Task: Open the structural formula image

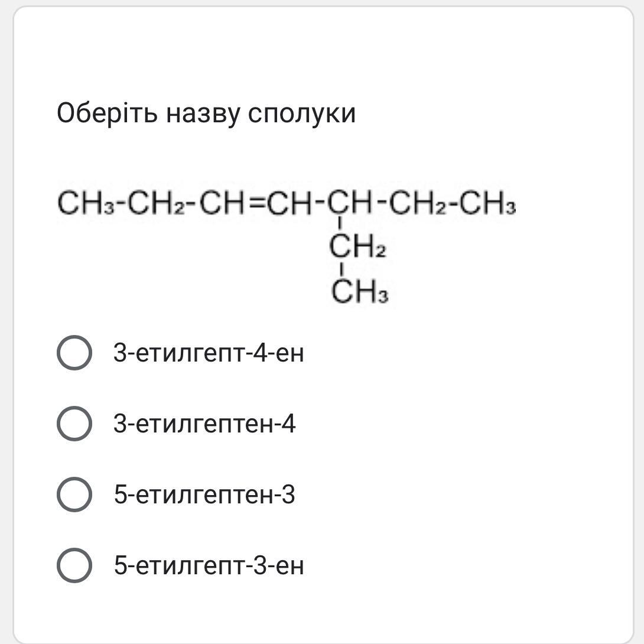Action: (x=287, y=246)
